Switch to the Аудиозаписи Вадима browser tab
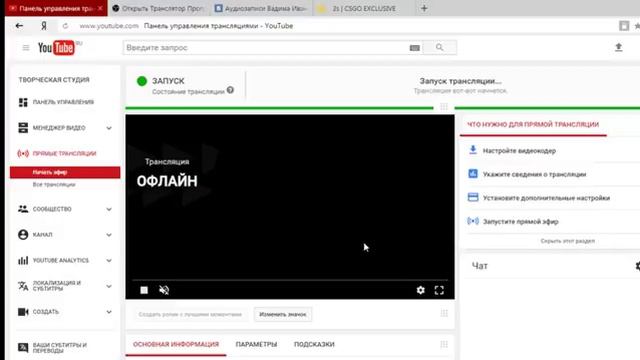640x360 pixels. pyautogui.click(x=261, y=8)
